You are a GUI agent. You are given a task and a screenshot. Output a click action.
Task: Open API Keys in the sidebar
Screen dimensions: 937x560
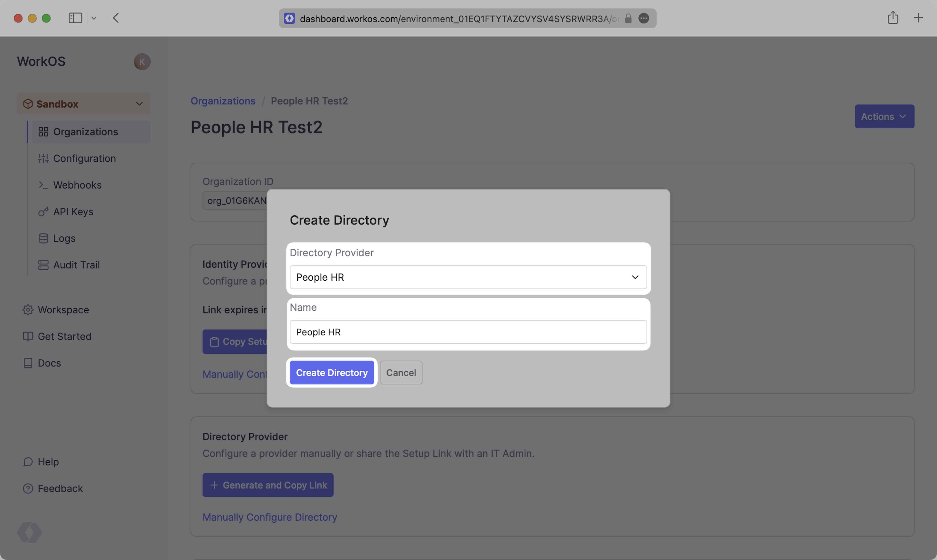73,212
